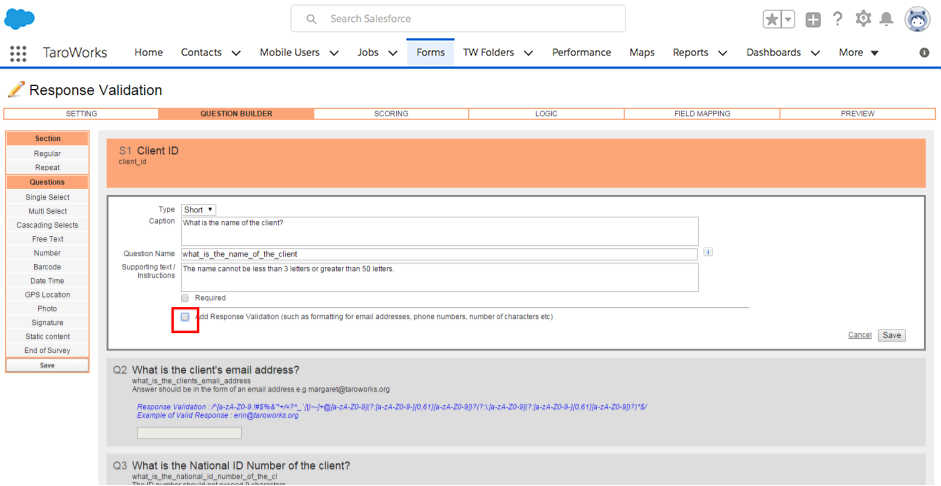Switch to the PREVIEW step
Screen dimensions: 941x486
pyautogui.click(x=858, y=113)
